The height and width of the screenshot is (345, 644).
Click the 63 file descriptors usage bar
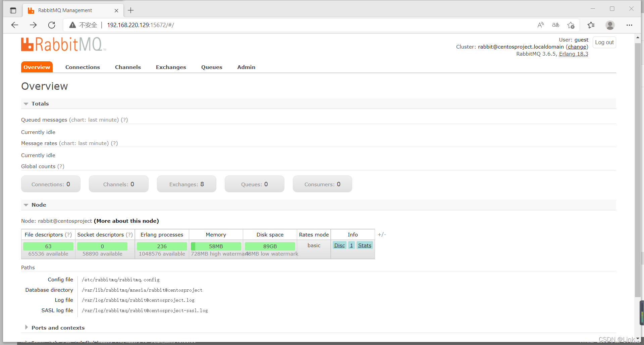[48, 247]
